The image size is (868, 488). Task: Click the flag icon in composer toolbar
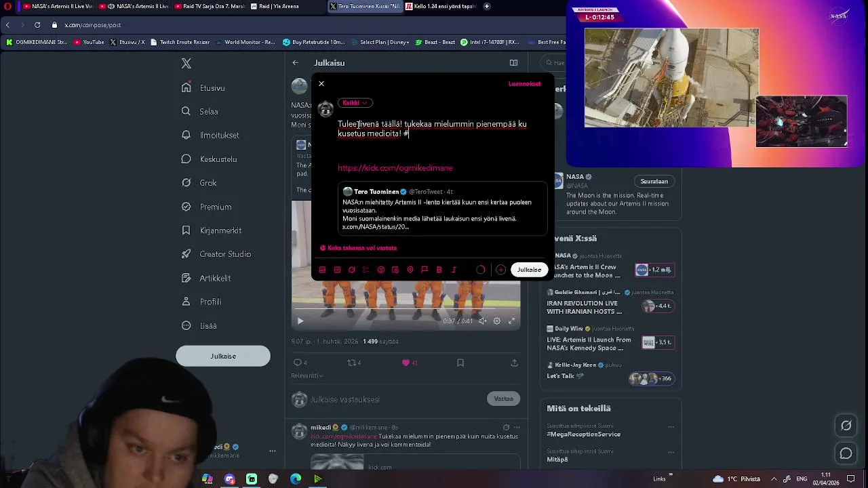(425, 270)
